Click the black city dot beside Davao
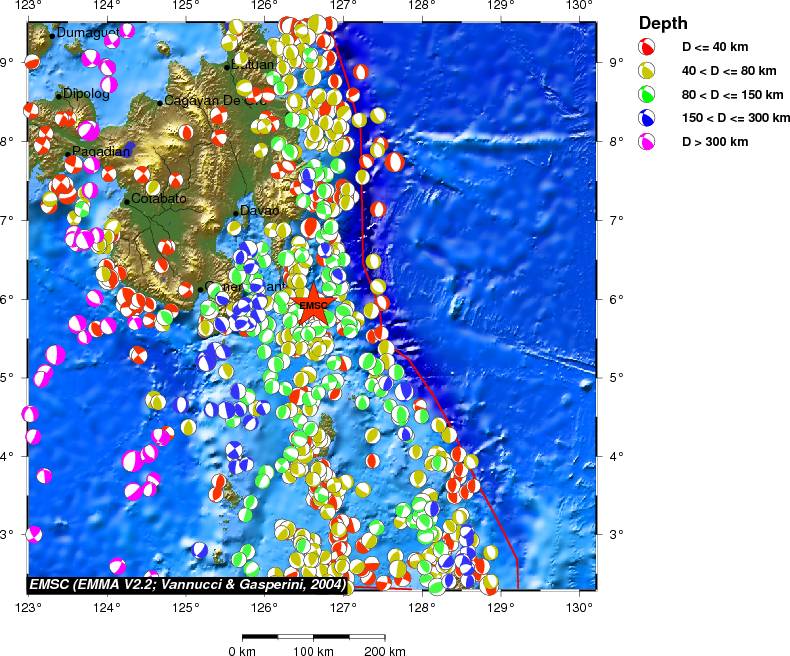The image size is (790, 656). pyautogui.click(x=236, y=212)
